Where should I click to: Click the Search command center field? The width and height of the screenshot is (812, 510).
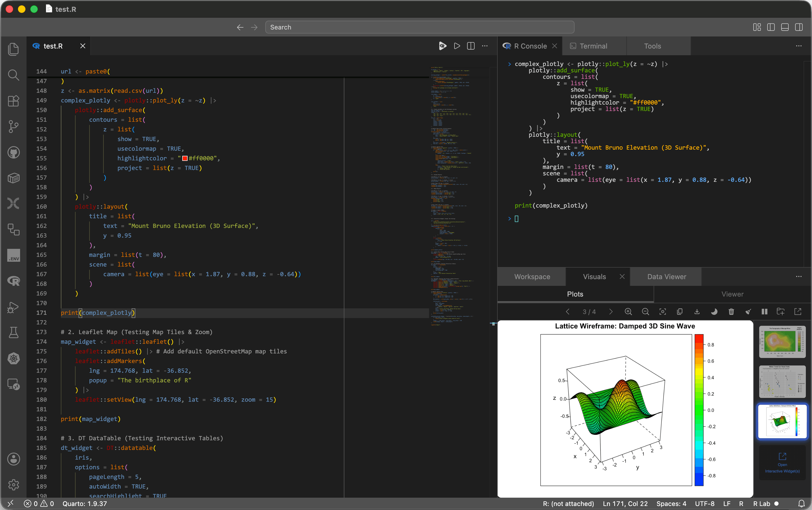click(x=420, y=27)
